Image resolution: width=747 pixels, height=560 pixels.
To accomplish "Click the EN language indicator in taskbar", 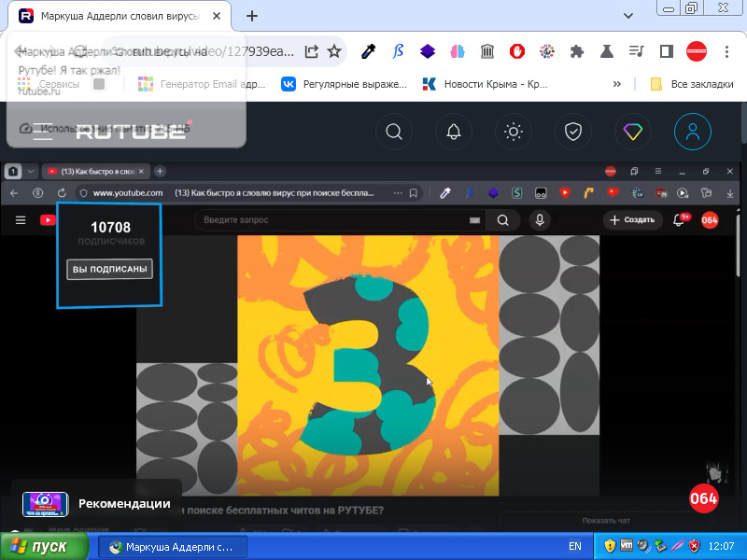I will pyautogui.click(x=575, y=547).
